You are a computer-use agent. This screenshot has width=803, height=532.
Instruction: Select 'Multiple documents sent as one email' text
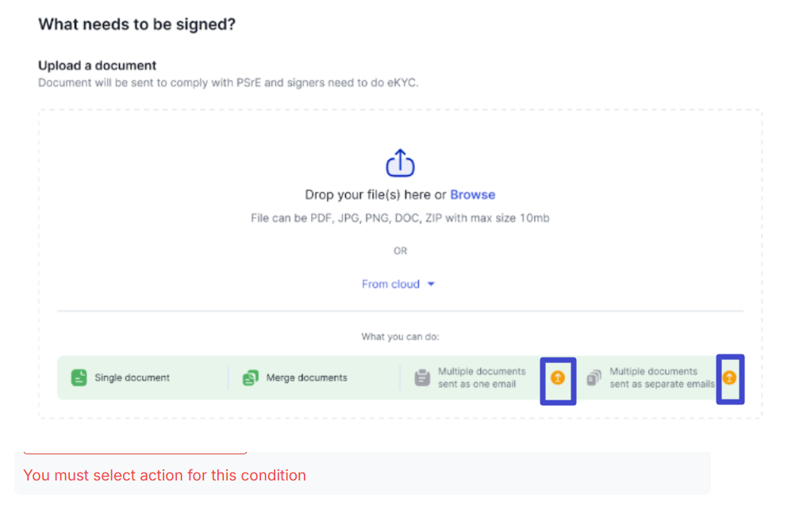(482, 377)
